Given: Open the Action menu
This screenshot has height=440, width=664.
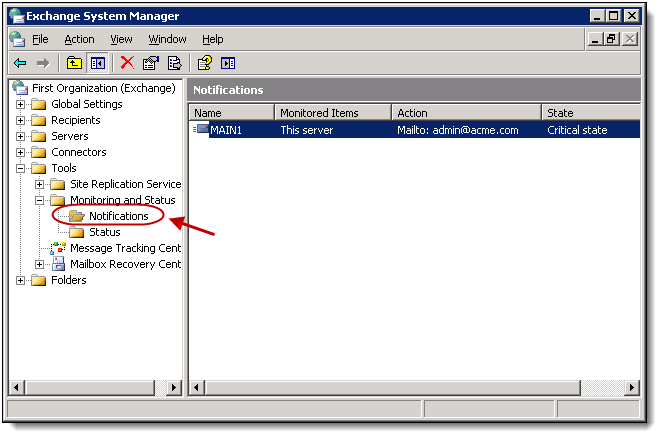Looking at the screenshot, I should point(79,39).
